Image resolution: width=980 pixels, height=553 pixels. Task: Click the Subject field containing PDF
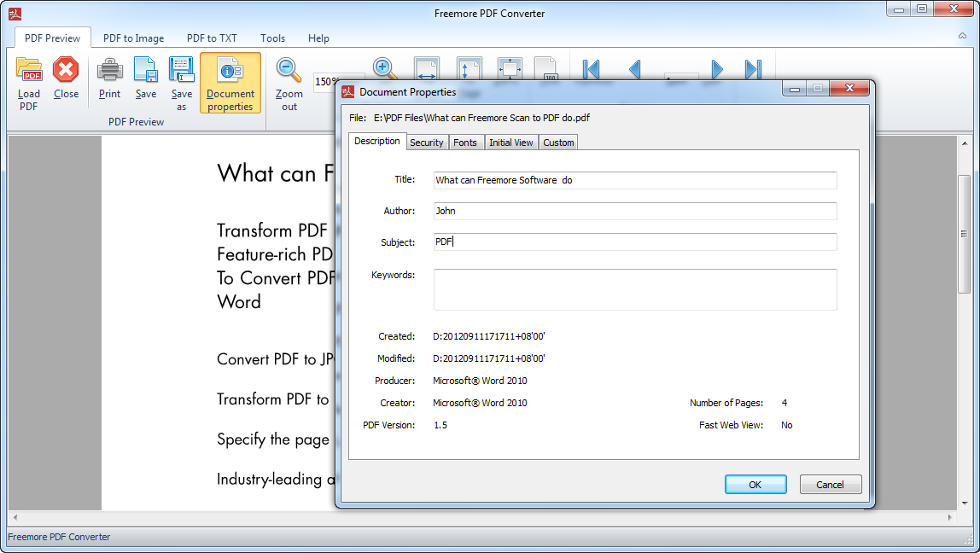[x=635, y=242]
